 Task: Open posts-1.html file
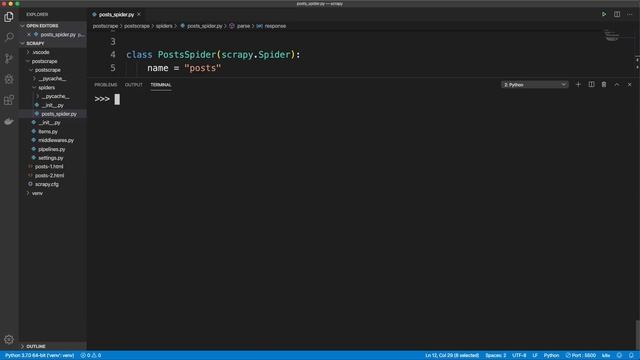pos(49,167)
